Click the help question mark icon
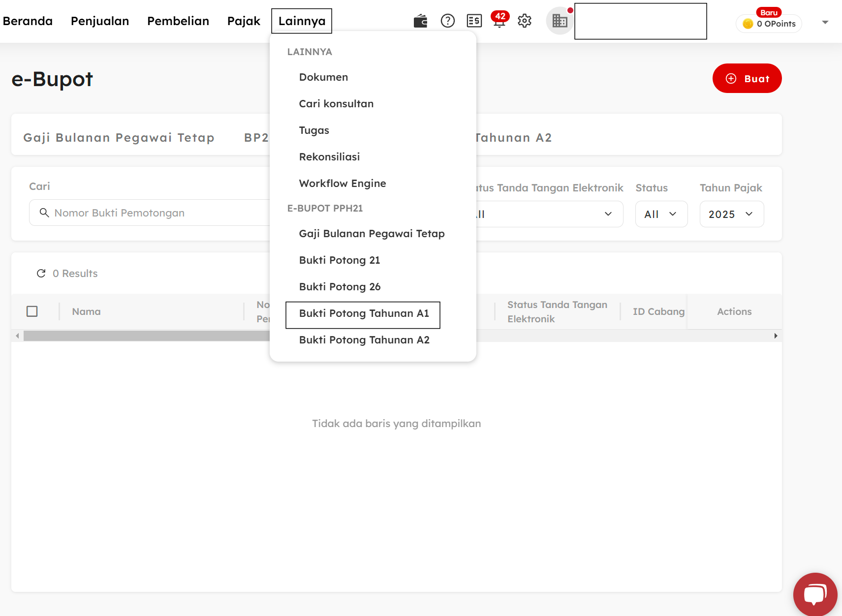Screen dimensions: 842x616 click(x=447, y=21)
